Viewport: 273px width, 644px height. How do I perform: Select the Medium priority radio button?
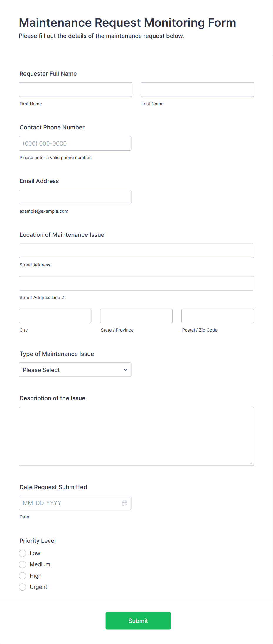22,564
